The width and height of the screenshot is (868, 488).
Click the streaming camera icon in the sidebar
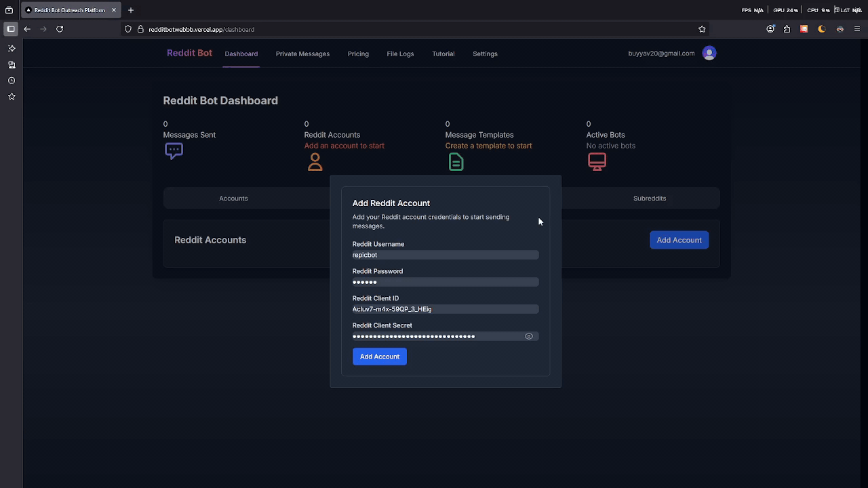pos(12,64)
